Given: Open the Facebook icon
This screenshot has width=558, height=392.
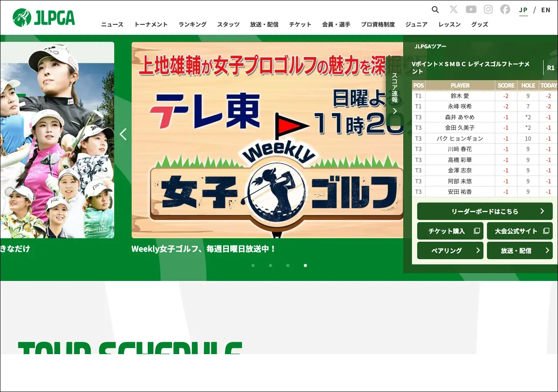Looking at the screenshot, I should tap(505, 10).
